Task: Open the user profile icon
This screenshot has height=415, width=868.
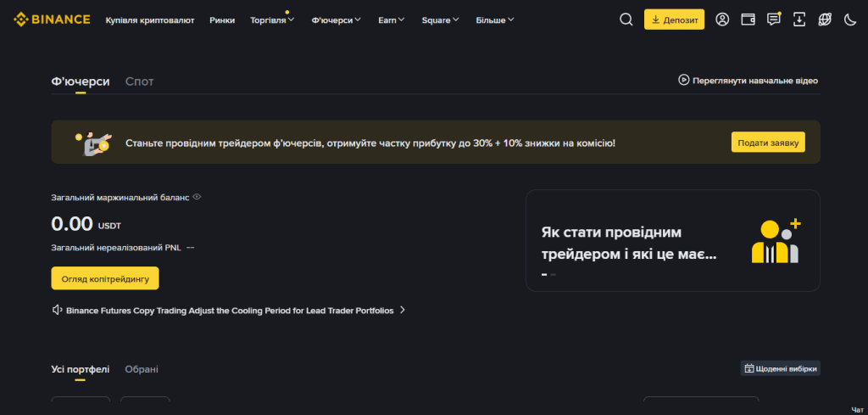Action: (722, 20)
